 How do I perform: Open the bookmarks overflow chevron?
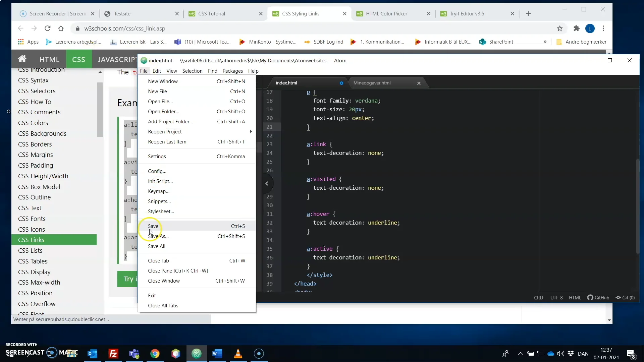point(545,42)
